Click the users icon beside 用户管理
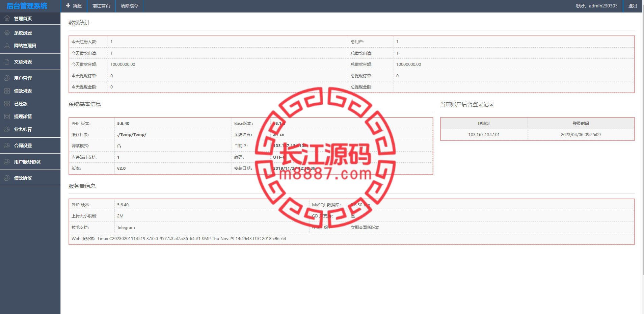Screen dimensions: 644x314 7,78
